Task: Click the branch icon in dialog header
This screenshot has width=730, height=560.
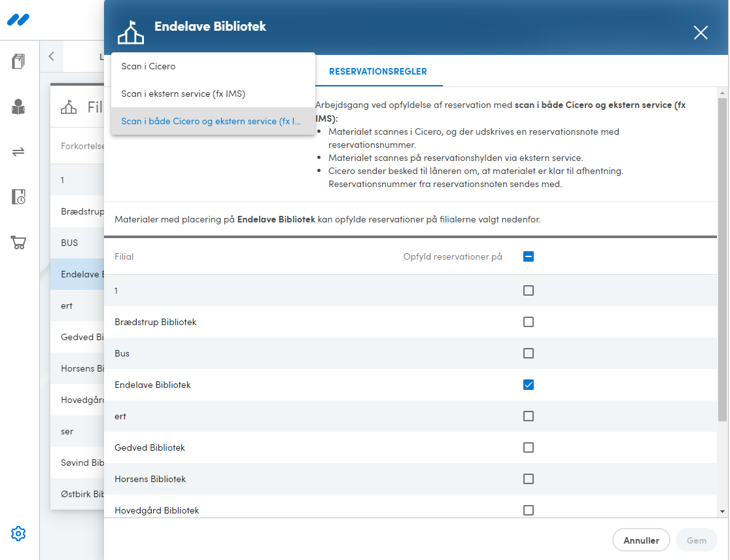Action: [x=131, y=32]
